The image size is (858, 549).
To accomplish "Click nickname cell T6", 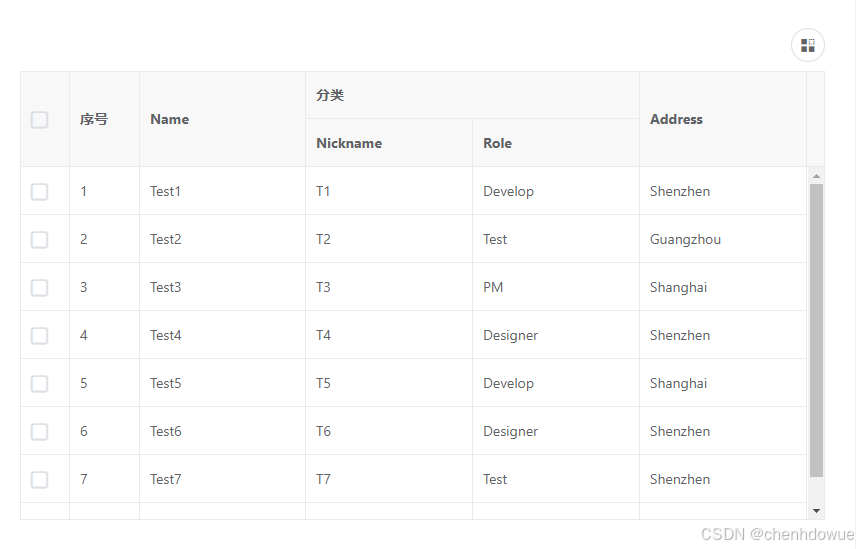I will [389, 431].
